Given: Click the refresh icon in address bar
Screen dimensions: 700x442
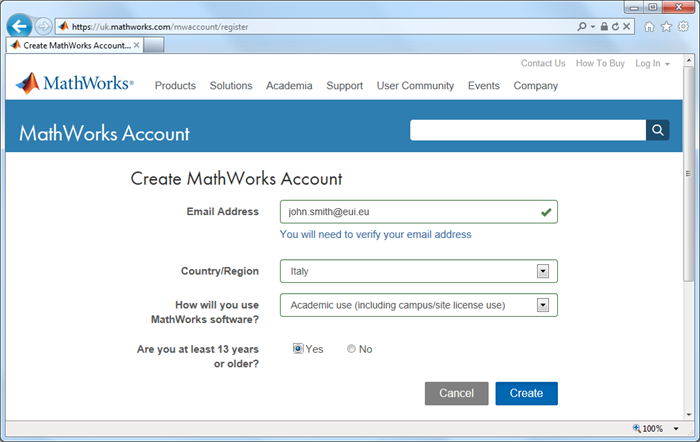Looking at the screenshot, I should coord(617,27).
